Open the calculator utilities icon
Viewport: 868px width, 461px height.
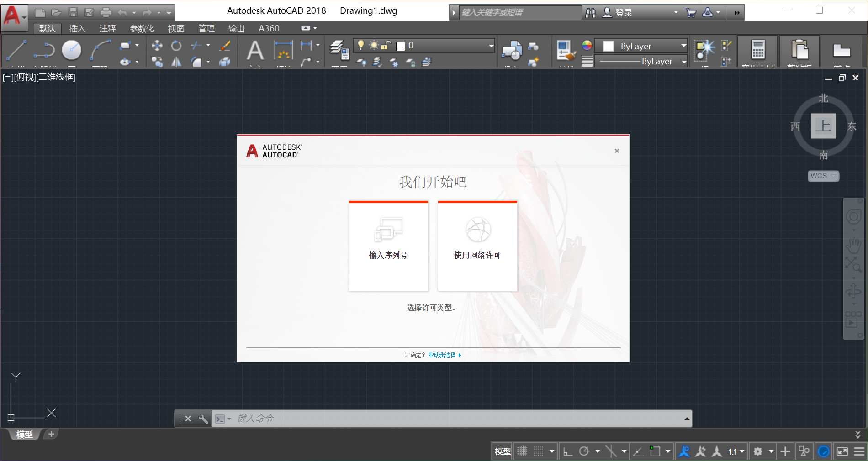758,49
